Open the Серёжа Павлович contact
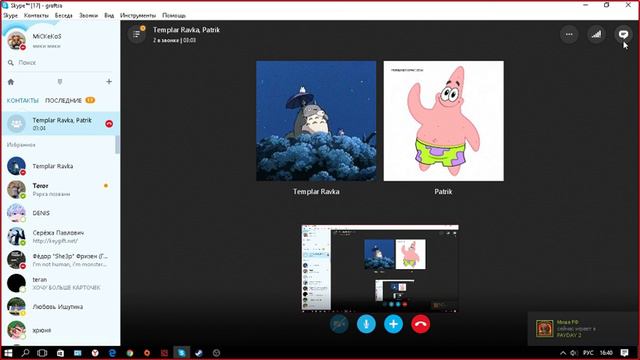The height and width of the screenshot is (360, 640). pyautogui.click(x=60, y=236)
